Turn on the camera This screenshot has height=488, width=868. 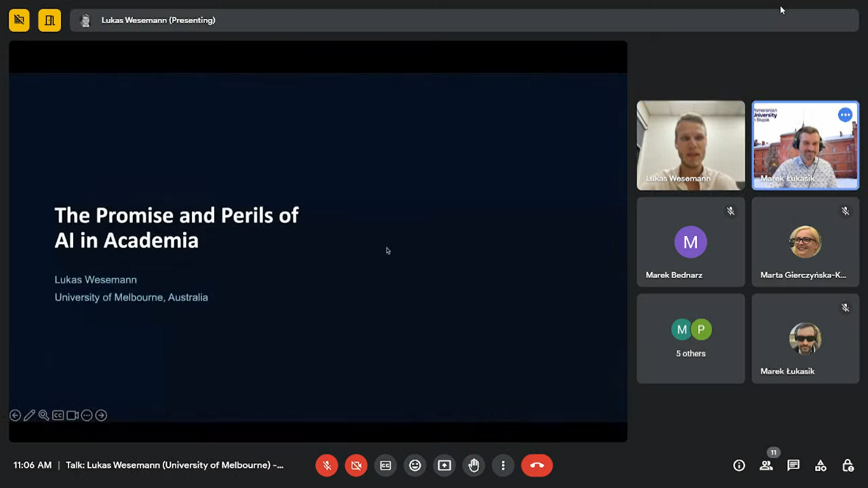click(356, 466)
